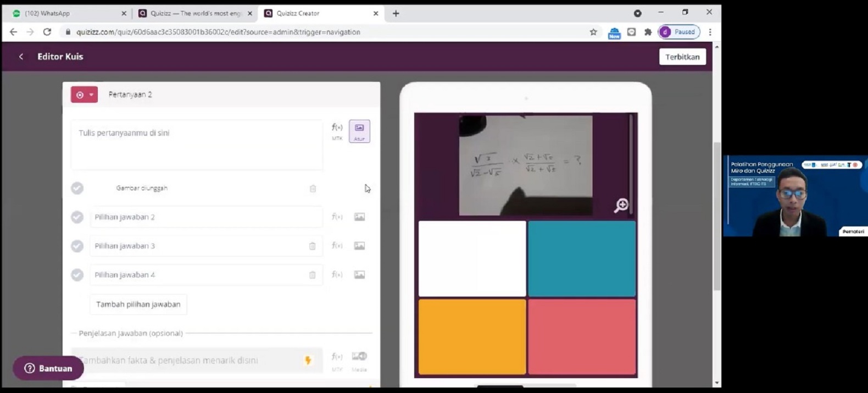This screenshot has height=393, width=868.
Task: Mark Pilihan jawaban 4 as correct
Action: 77,275
